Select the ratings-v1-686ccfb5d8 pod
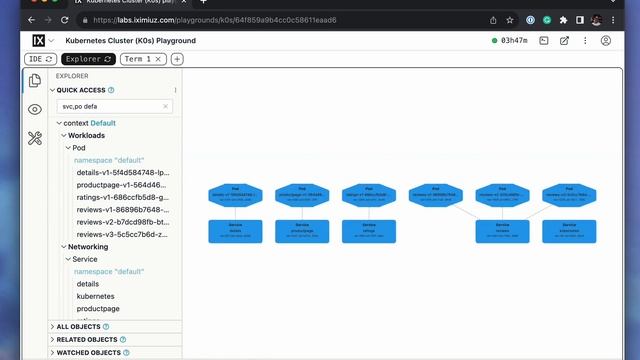640x360 pixels. 122,197
